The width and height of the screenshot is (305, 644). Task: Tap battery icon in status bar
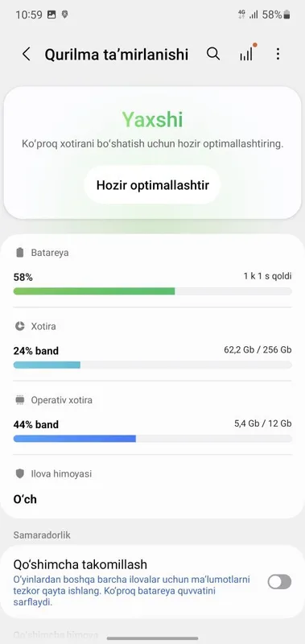[286, 14]
